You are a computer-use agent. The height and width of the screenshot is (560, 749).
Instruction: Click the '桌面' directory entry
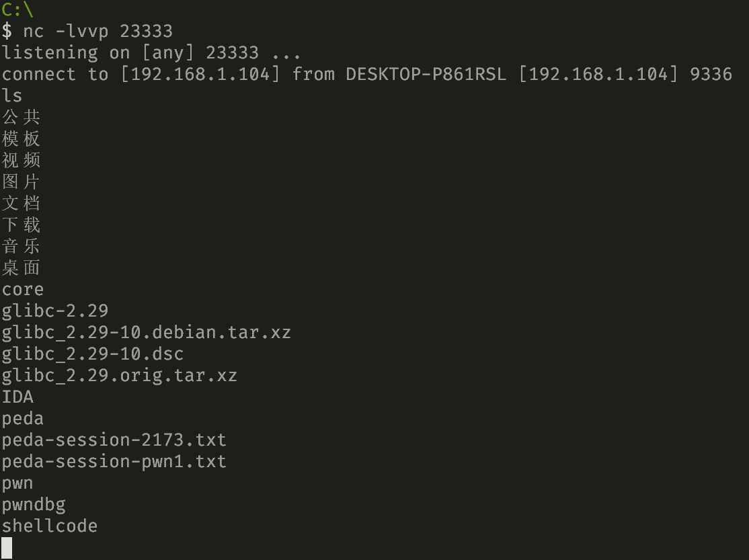click(21, 268)
